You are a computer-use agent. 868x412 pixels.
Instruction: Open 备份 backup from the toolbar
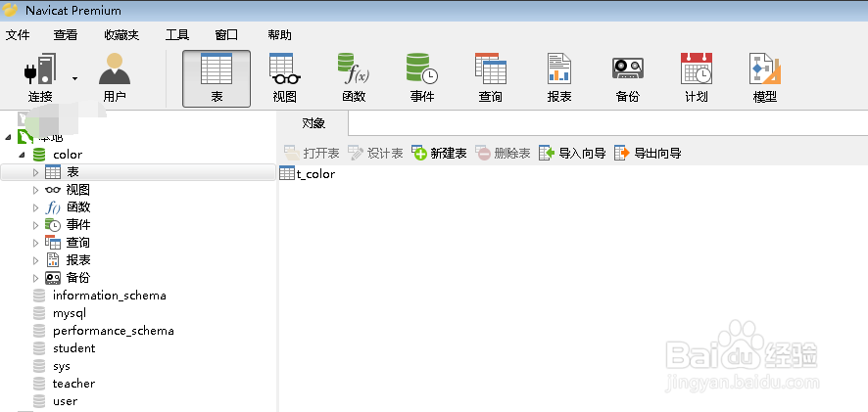pyautogui.click(x=628, y=78)
